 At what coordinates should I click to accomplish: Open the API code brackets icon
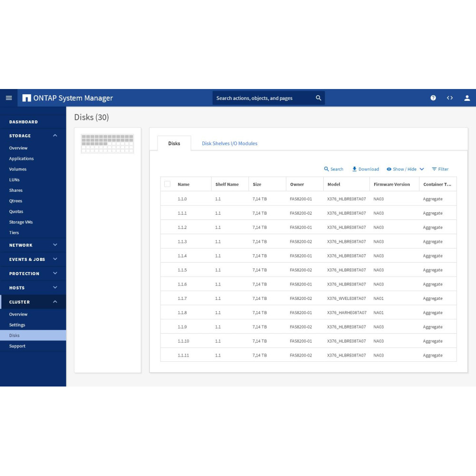pyautogui.click(x=450, y=98)
